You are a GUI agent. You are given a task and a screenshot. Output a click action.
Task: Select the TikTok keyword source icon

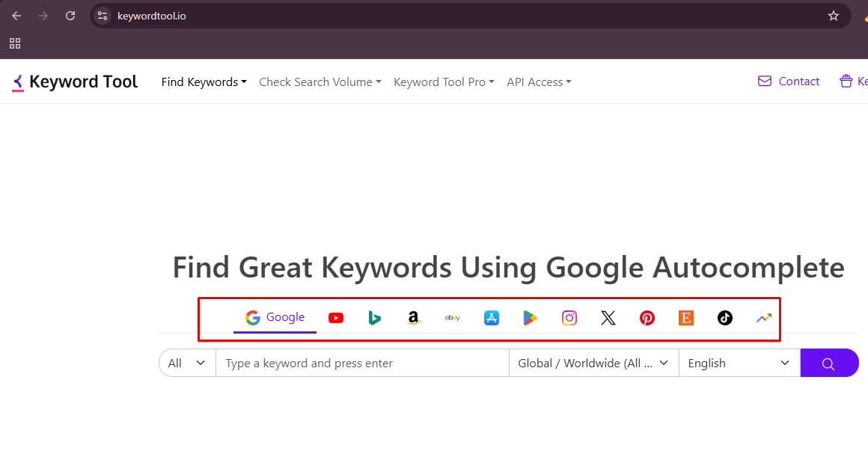[725, 318]
